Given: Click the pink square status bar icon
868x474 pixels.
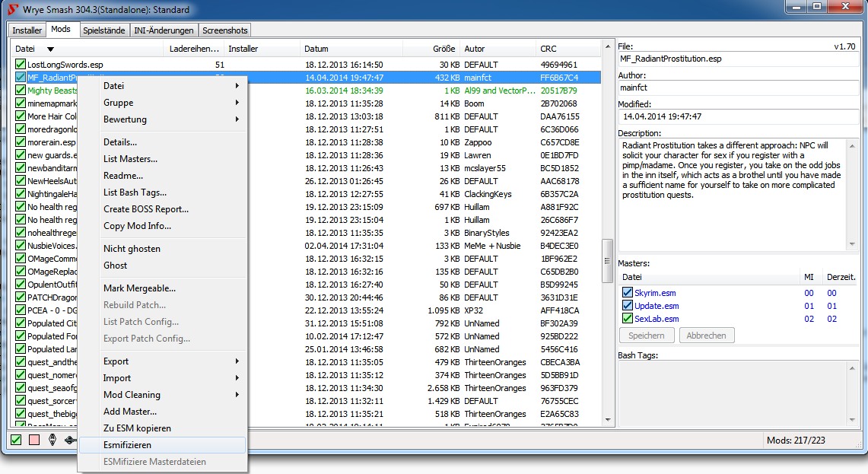Looking at the screenshot, I should click(x=33, y=439).
